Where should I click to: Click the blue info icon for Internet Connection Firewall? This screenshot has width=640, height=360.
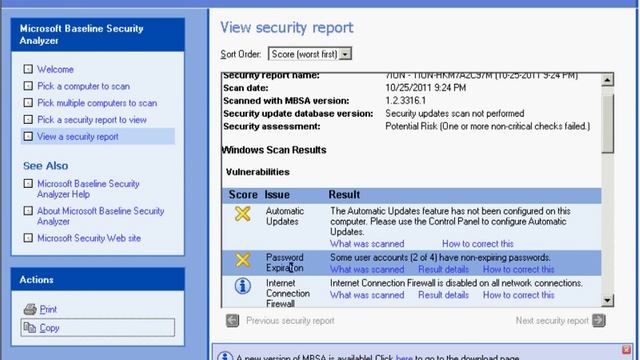(242, 286)
